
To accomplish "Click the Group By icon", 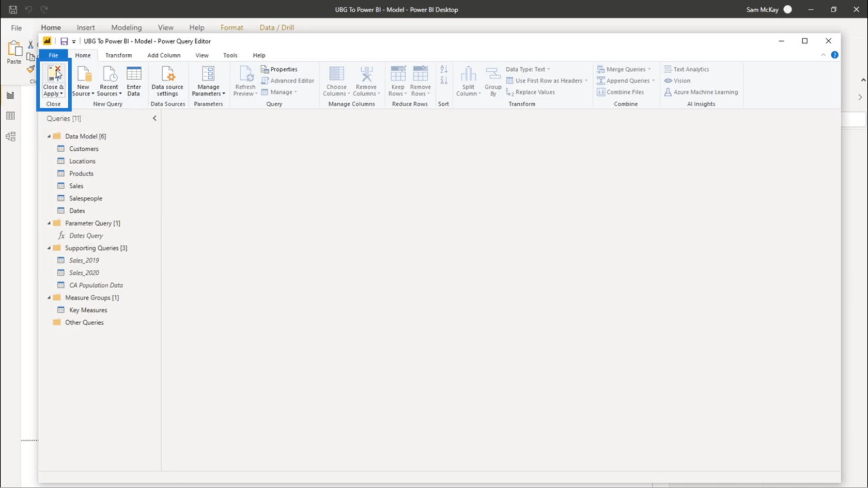I will click(x=493, y=74).
